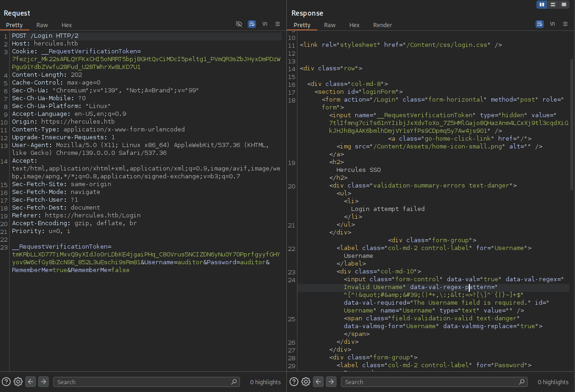Switch Response view to the Hex tab
Image resolution: width=575 pixels, height=392 pixels.
[x=354, y=25]
